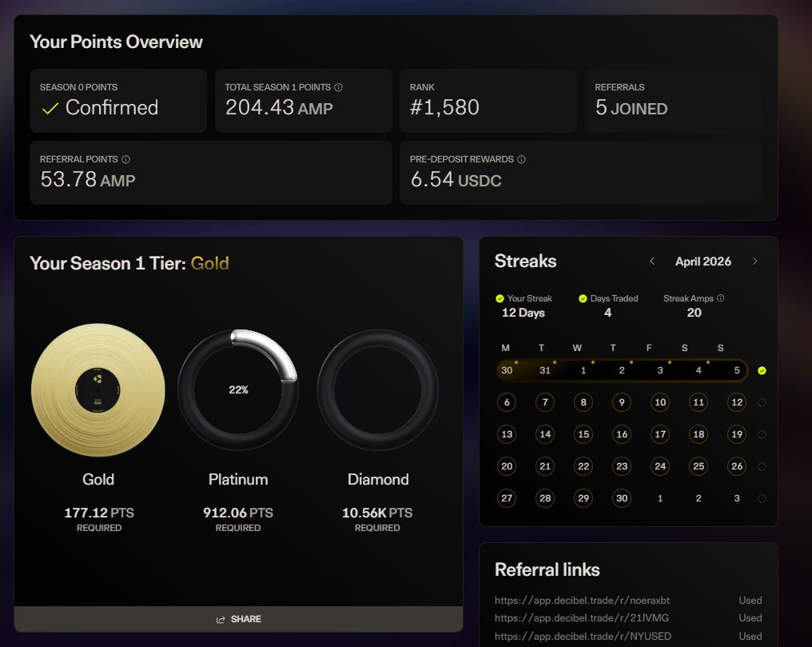The height and width of the screenshot is (647, 812).
Task: Select calendar day 27
Action: click(507, 499)
